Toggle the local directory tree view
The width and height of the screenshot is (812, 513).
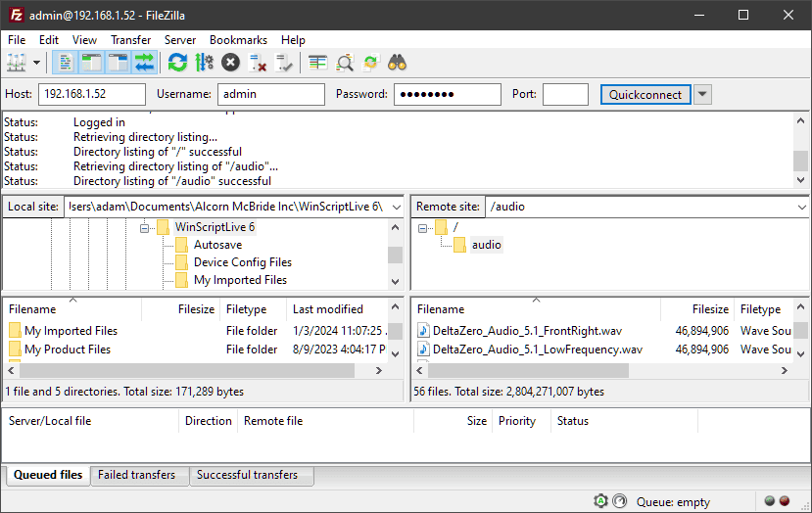point(92,63)
